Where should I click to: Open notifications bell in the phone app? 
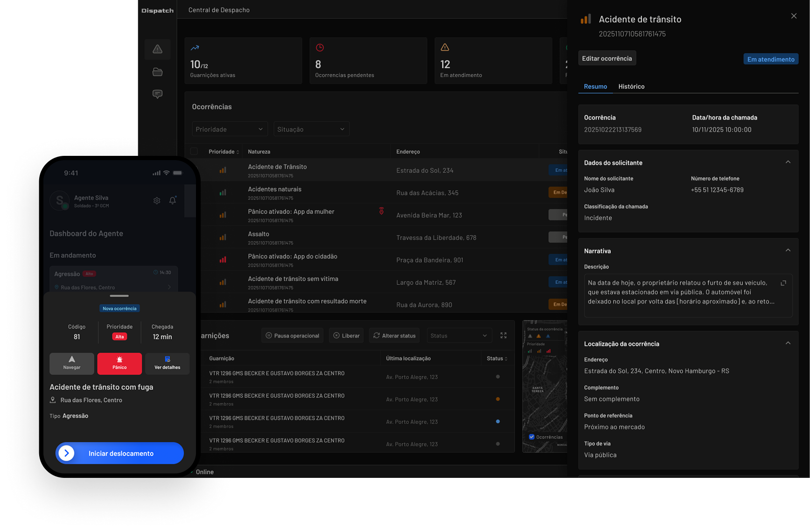tap(173, 200)
